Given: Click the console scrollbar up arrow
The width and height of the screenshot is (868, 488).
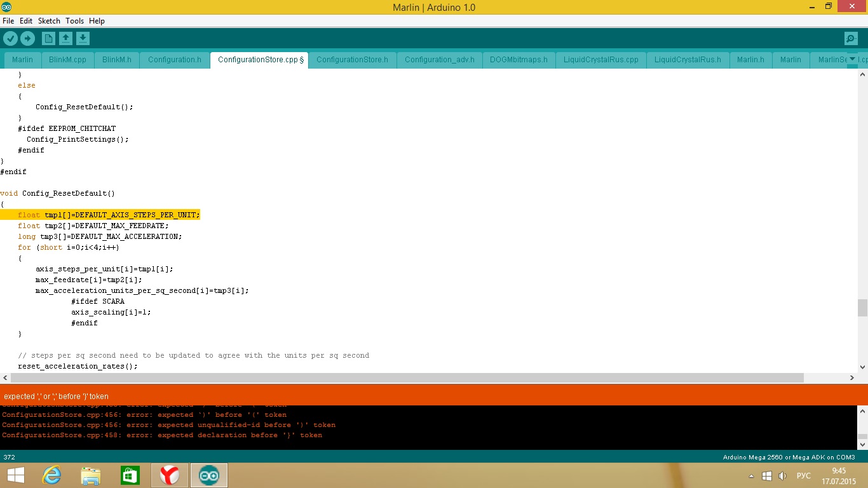Looking at the screenshot, I should pyautogui.click(x=862, y=412).
